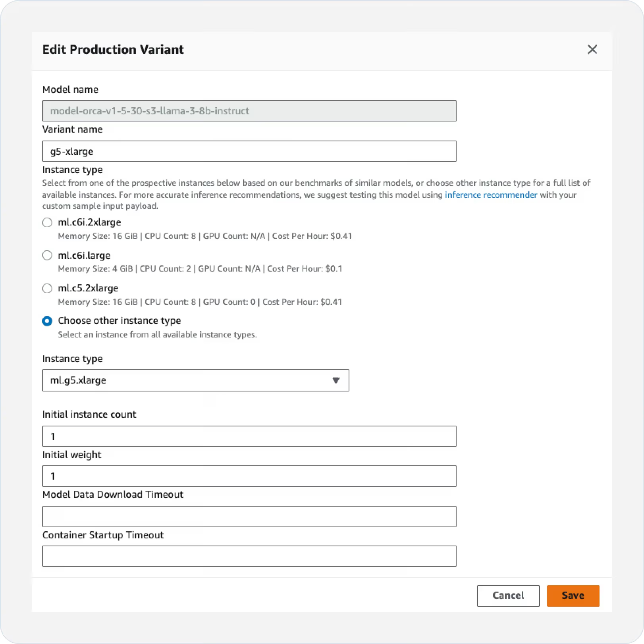The height and width of the screenshot is (644, 644).
Task: Close the Edit Production Variant dialog
Action: click(x=592, y=50)
